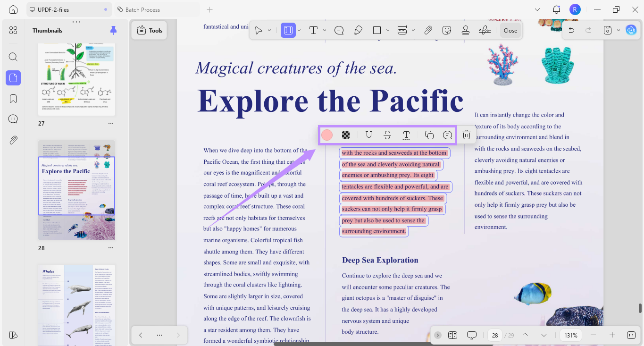Screen dimensions: 644x346
Task: Open the Bookmarks panel in sidebar
Action: [x=13, y=99]
